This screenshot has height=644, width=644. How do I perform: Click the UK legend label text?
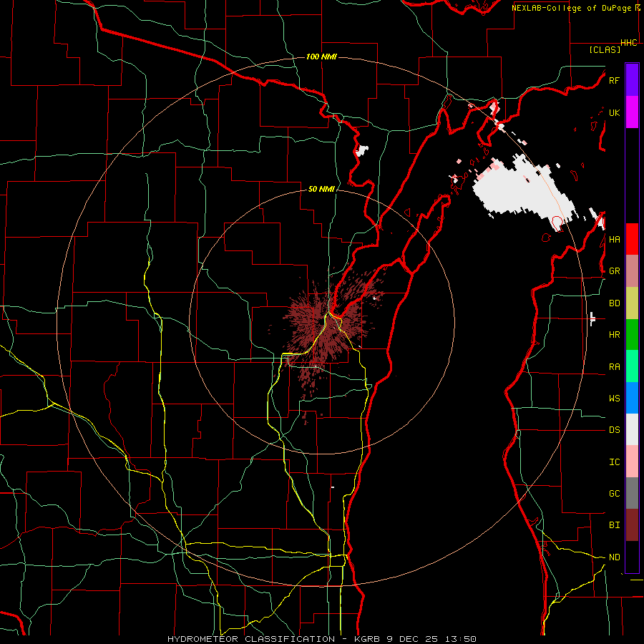(614, 112)
